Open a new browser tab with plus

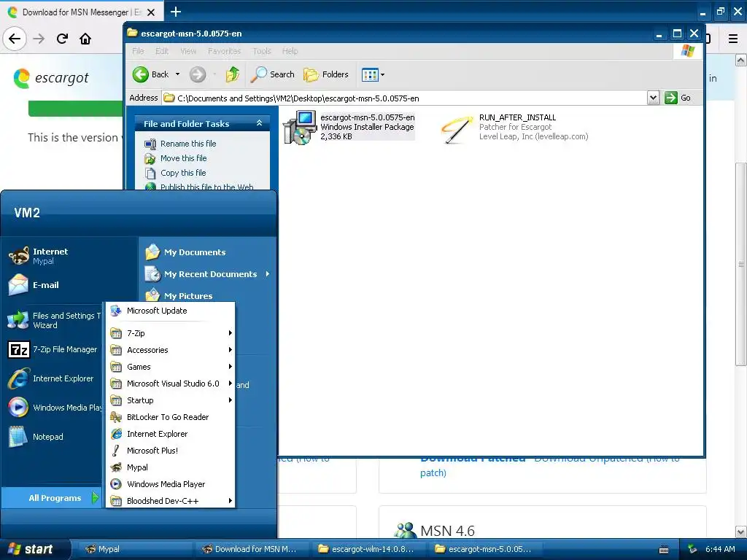click(176, 12)
